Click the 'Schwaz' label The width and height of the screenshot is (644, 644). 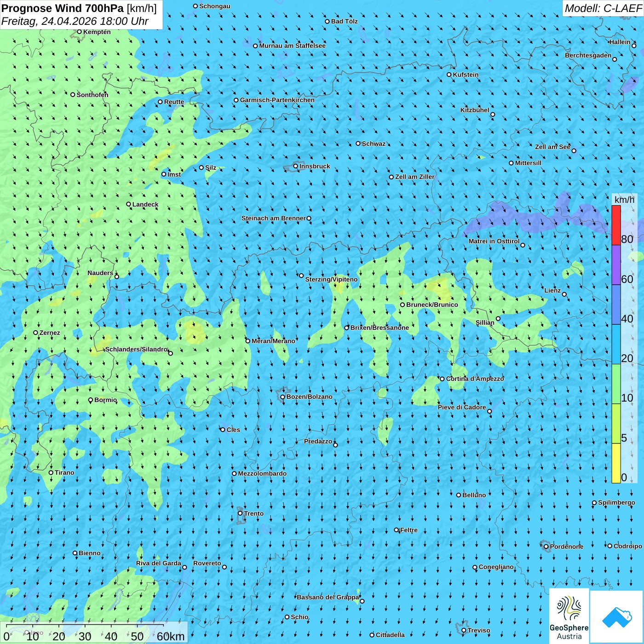coord(374,144)
